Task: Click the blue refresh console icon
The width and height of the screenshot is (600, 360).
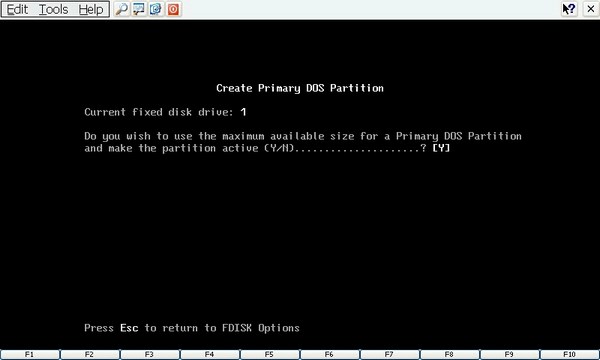Action: tap(156, 9)
